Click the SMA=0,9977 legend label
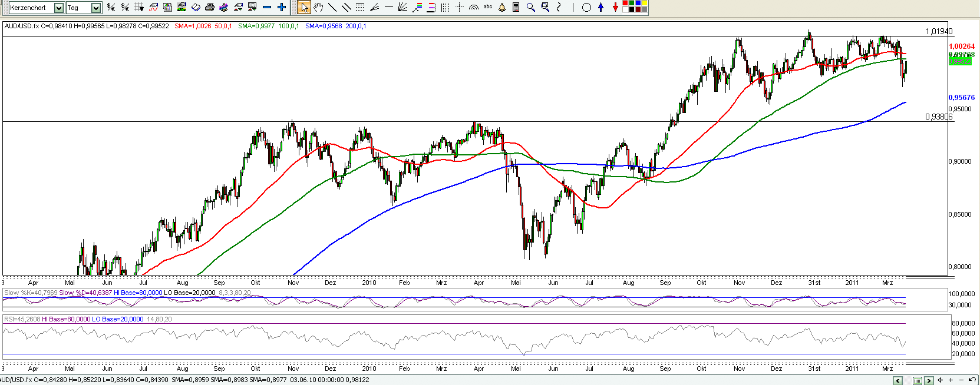 coord(256,26)
